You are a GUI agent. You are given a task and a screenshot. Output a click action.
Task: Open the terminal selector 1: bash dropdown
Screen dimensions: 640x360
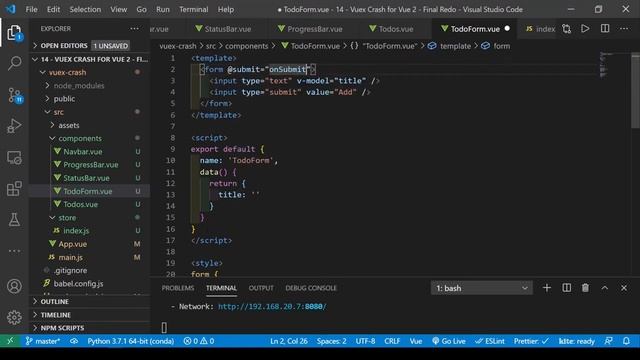(482, 288)
